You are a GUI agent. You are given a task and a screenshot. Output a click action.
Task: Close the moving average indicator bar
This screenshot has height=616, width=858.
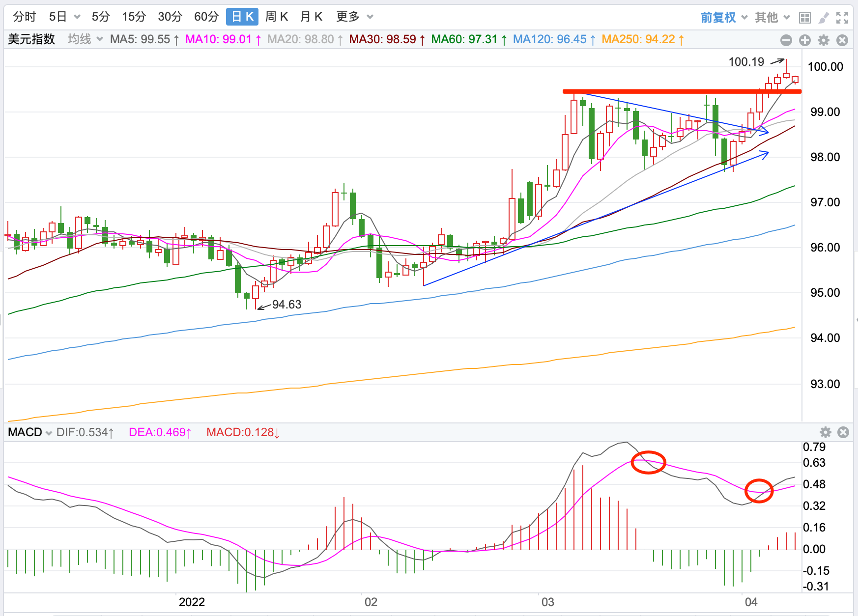(x=842, y=40)
